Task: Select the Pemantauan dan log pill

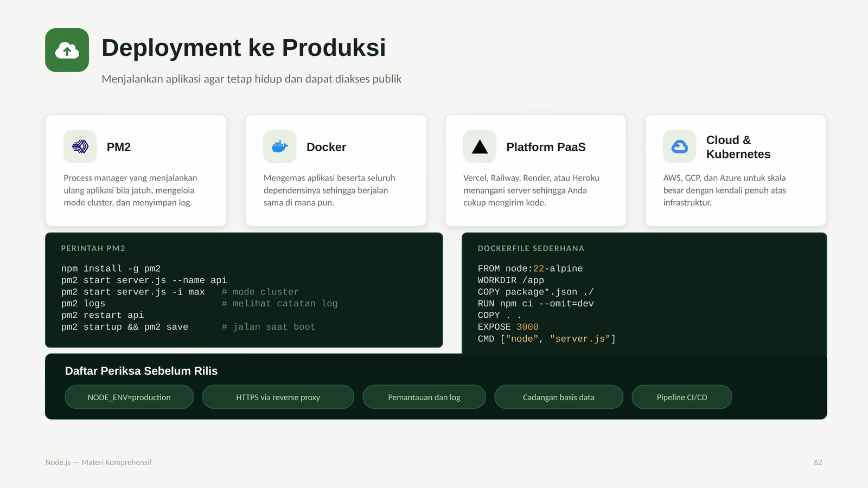Action: (x=424, y=397)
